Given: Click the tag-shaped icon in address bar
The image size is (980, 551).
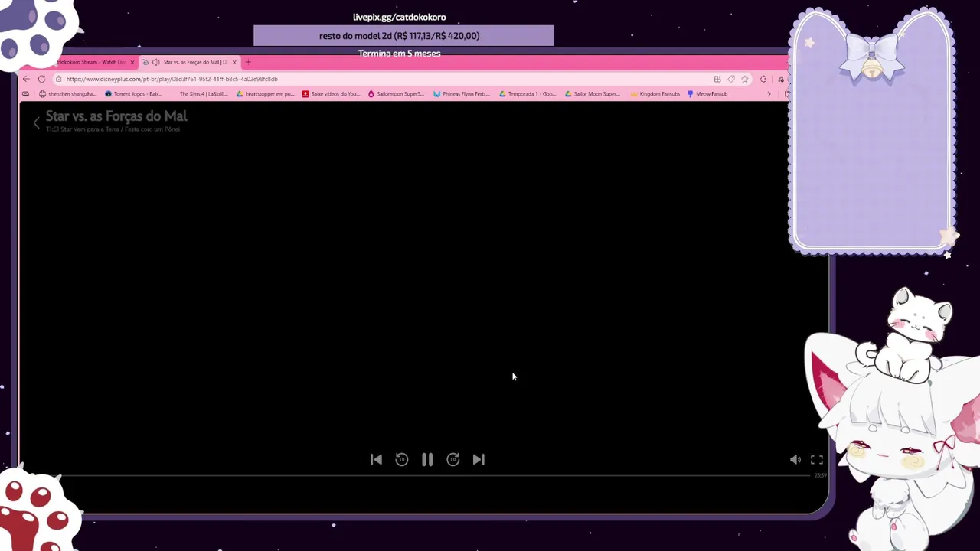Looking at the screenshot, I should [731, 79].
